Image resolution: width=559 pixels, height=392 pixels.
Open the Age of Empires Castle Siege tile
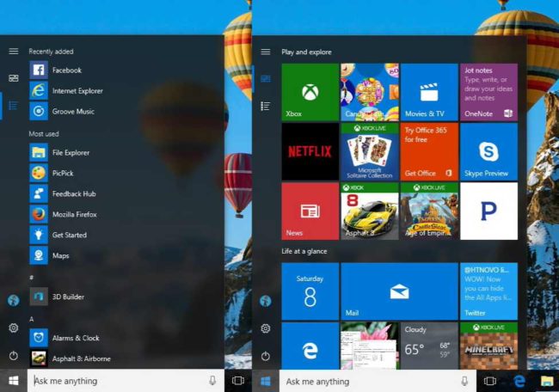pyautogui.click(x=429, y=211)
